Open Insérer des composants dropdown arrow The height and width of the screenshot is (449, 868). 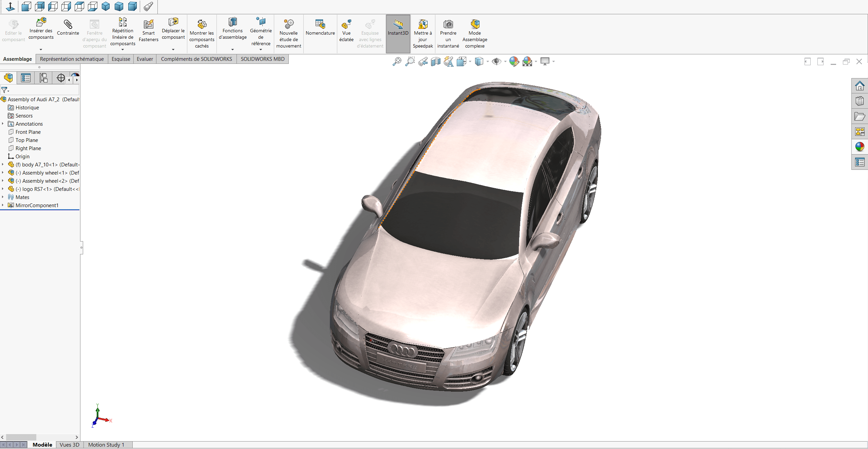(x=41, y=50)
